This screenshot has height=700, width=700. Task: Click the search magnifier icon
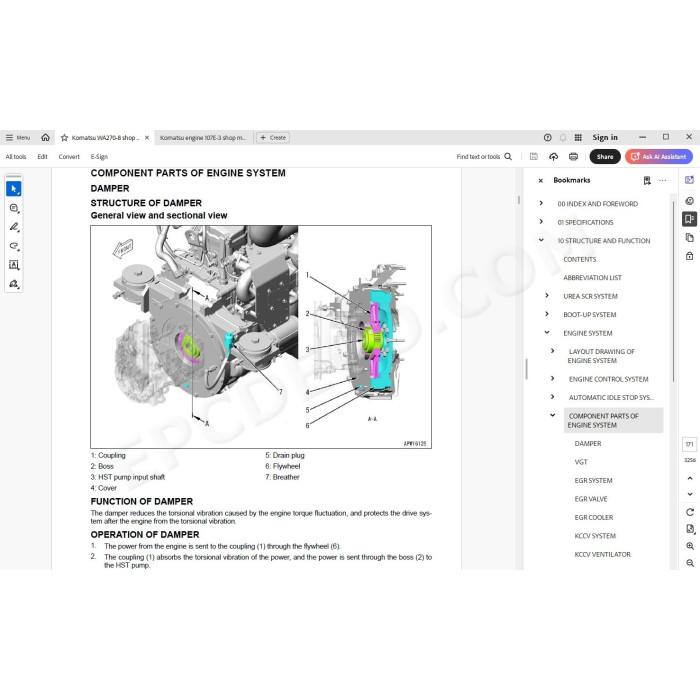coord(508,157)
